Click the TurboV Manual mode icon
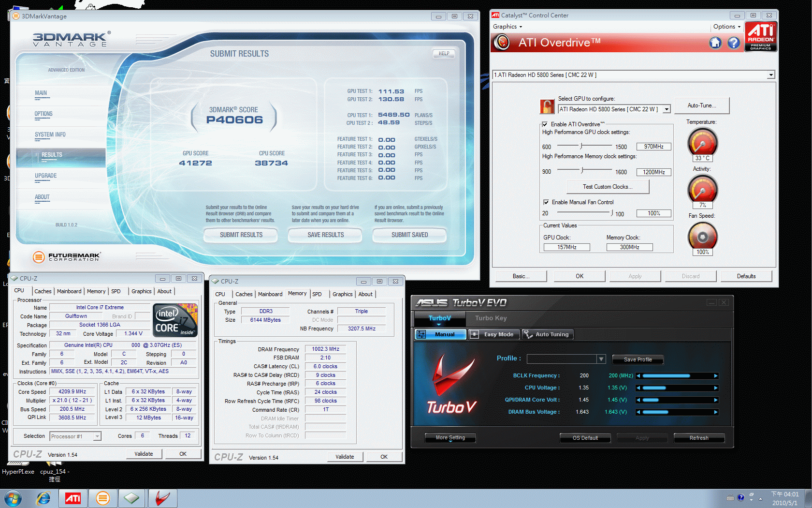 click(421, 334)
